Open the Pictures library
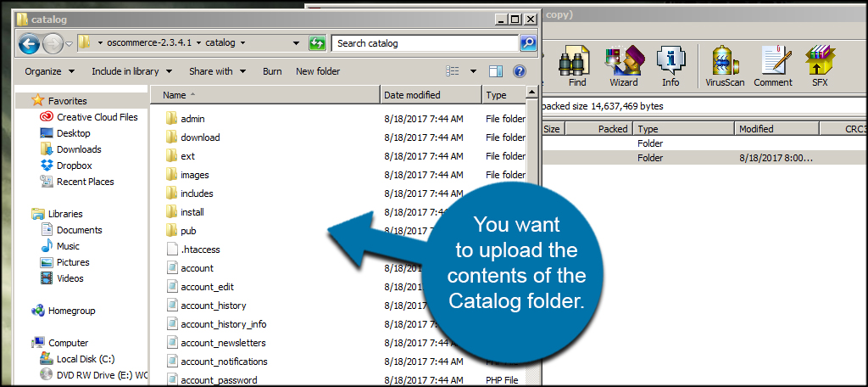 pyautogui.click(x=64, y=261)
